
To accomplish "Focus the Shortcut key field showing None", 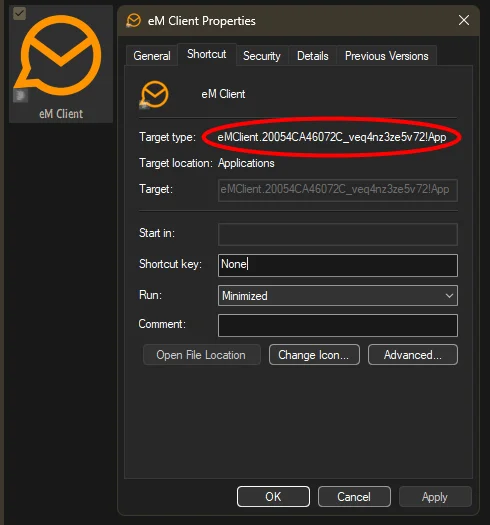I will point(338,265).
